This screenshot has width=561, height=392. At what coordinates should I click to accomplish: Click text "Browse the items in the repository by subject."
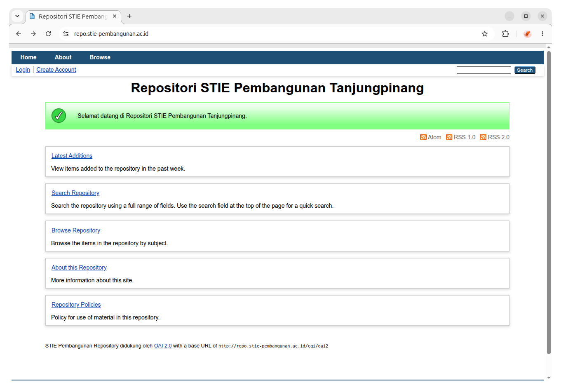click(x=109, y=243)
